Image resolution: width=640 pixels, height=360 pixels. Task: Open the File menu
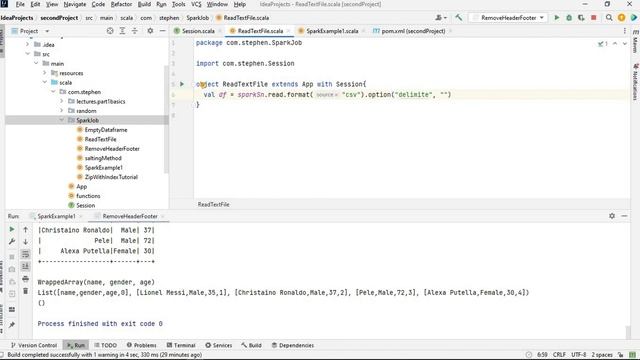coord(20,4)
